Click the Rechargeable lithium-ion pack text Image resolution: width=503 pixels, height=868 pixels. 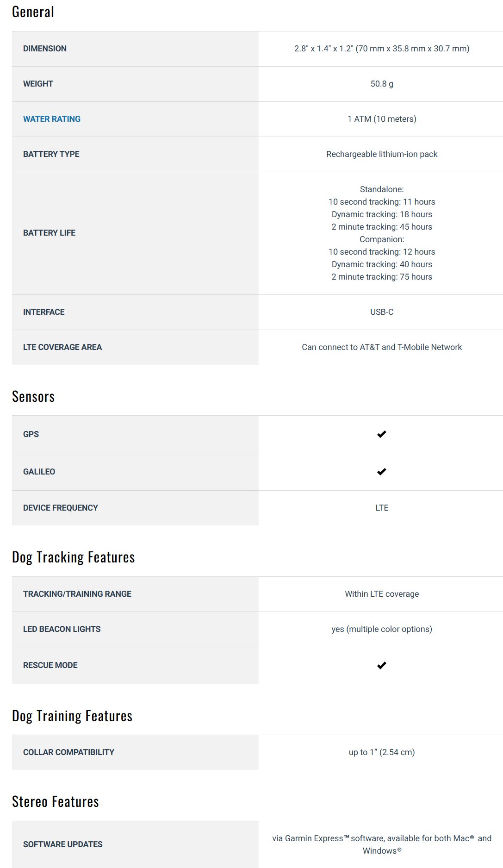tap(382, 154)
